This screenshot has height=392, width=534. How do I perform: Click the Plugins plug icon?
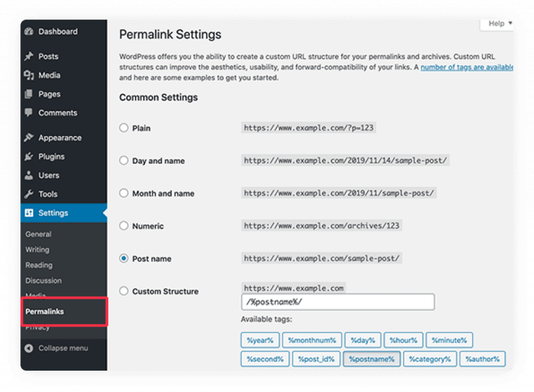tap(29, 156)
